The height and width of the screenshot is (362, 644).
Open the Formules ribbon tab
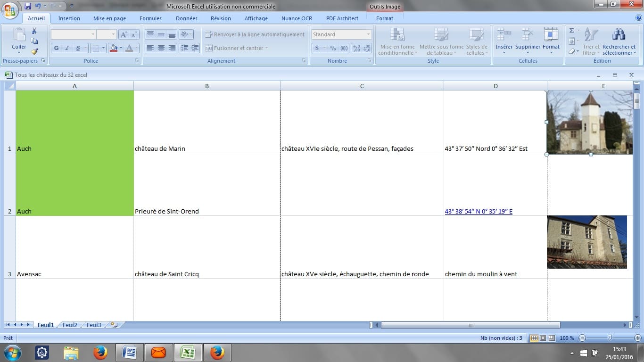150,18
